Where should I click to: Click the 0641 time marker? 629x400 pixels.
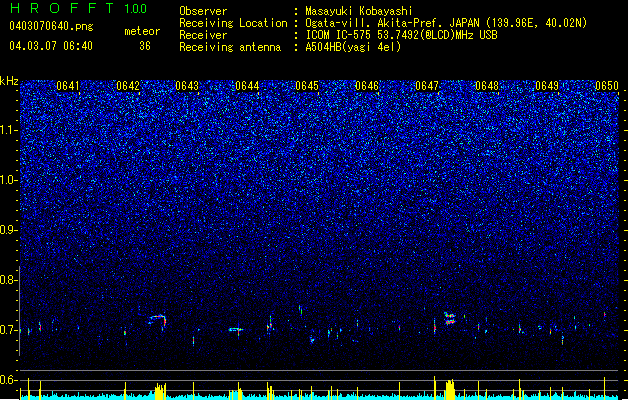pyautogui.click(x=68, y=86)
